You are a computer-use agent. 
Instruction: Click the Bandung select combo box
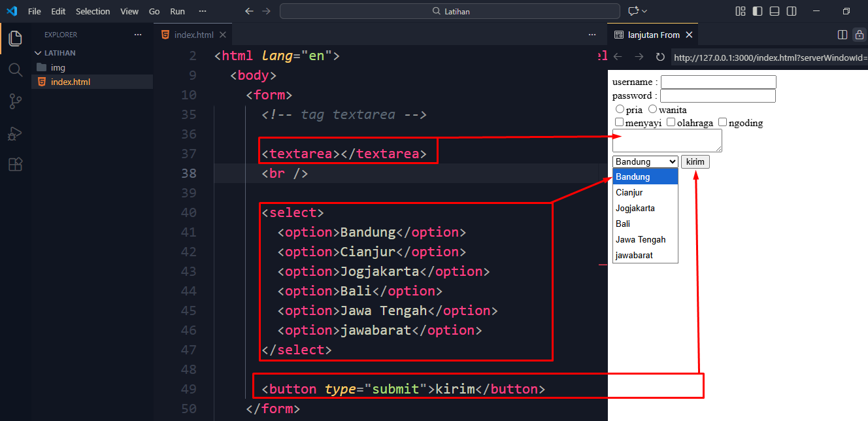point(645,161)
